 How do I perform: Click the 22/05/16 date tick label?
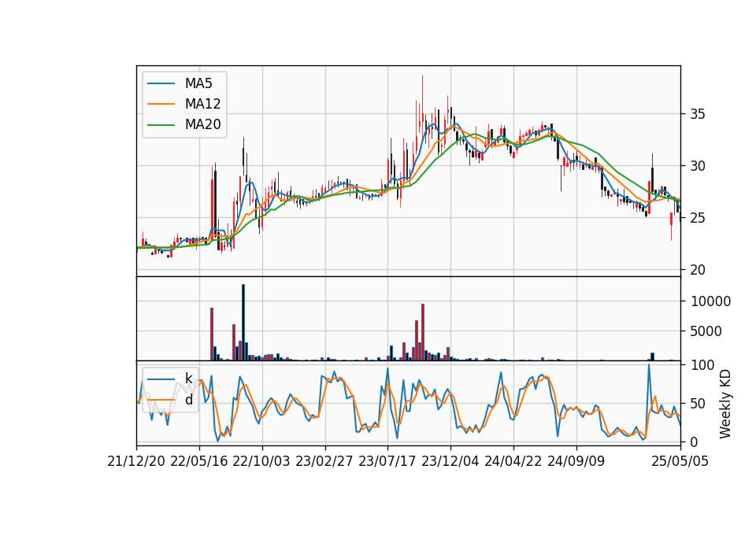click(x=199, y=461)
